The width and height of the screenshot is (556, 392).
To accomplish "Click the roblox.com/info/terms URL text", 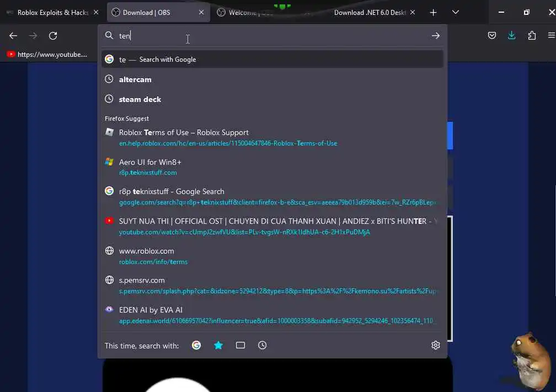I will (153, 262).
